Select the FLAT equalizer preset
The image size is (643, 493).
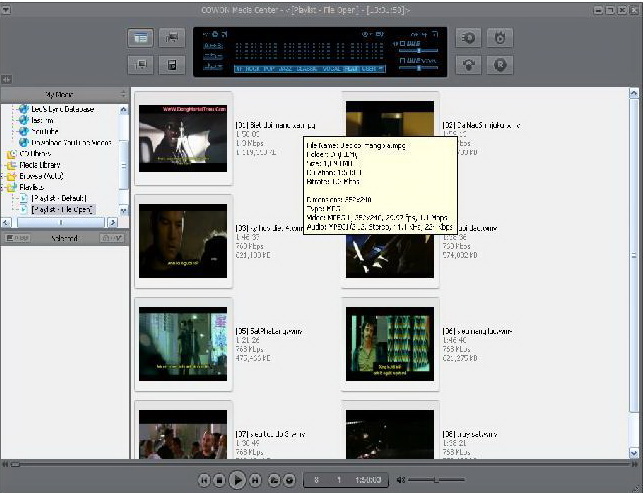tap(351, 69)
